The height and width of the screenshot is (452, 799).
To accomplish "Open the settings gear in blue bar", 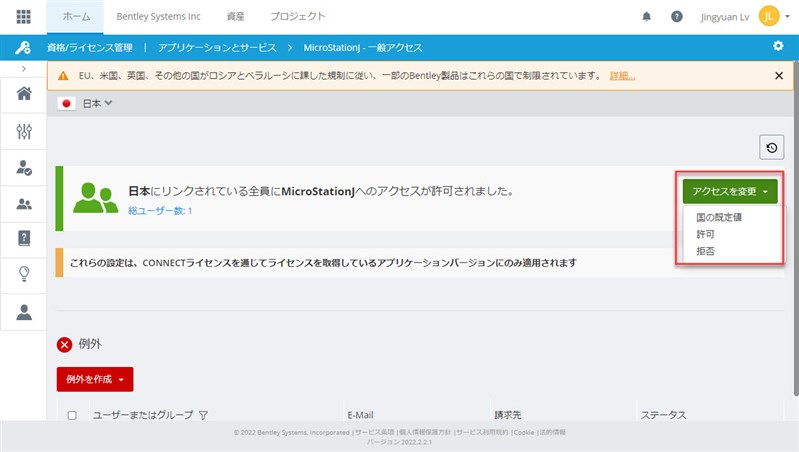I will [778, 46].
